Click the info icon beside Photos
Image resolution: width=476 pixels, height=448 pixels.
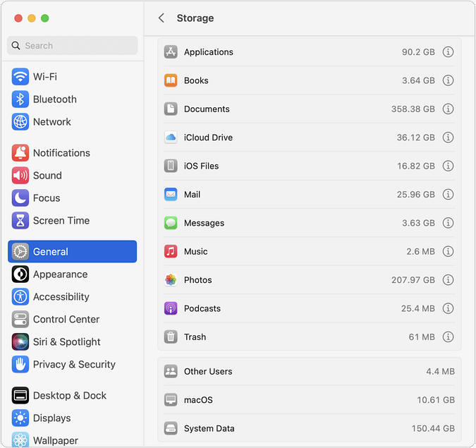(x=448, y=280)
